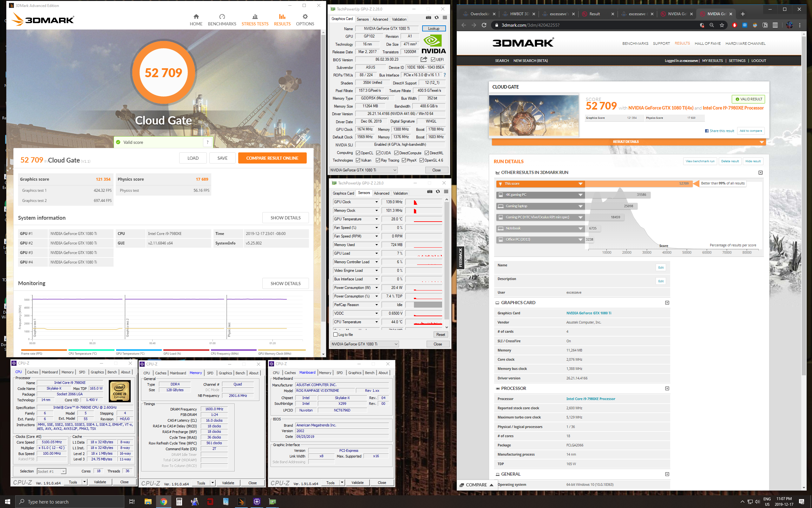Open Calculator from the taskbar
Screen dimensions: 812x508
click(179, 502)
